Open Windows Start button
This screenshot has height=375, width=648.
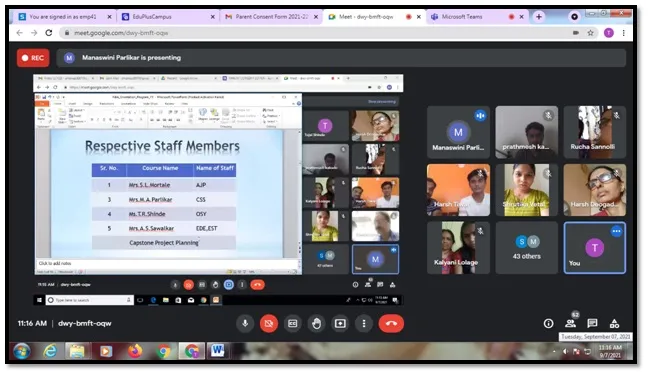(x=21, y=351)
